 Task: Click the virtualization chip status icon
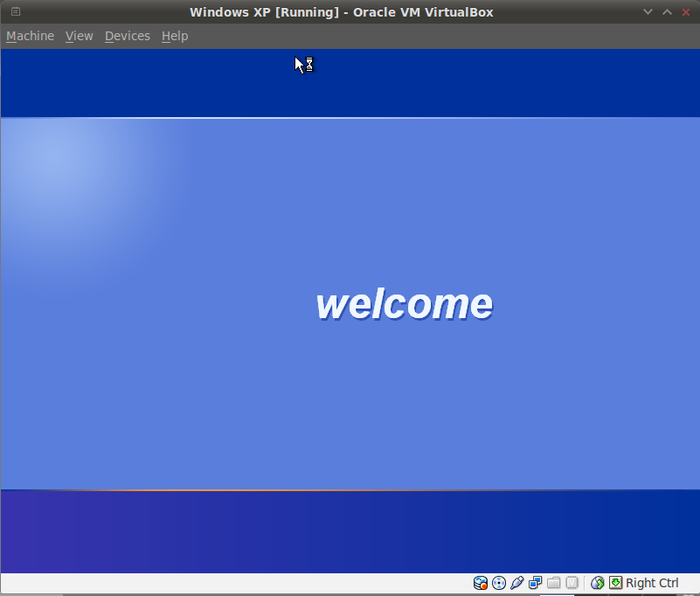[x=572, y=583]
